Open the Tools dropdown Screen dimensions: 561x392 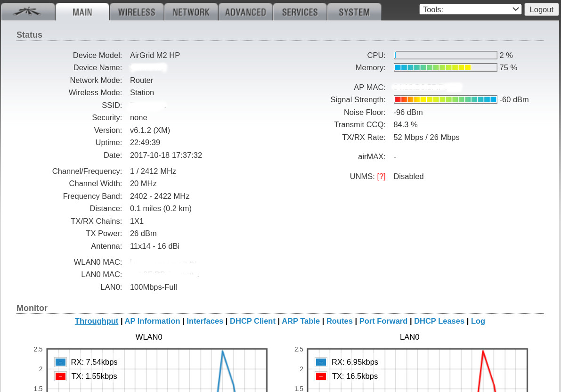point(470,9)
